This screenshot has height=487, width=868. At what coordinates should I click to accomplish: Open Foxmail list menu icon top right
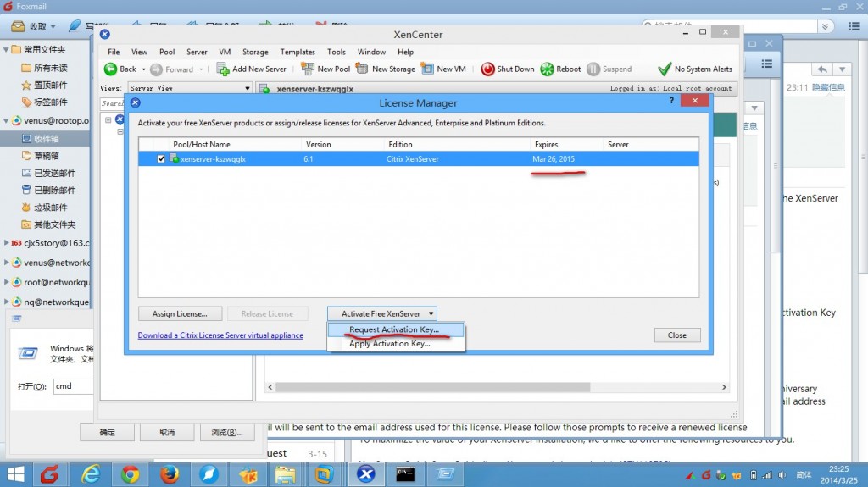tap(854, 26)
